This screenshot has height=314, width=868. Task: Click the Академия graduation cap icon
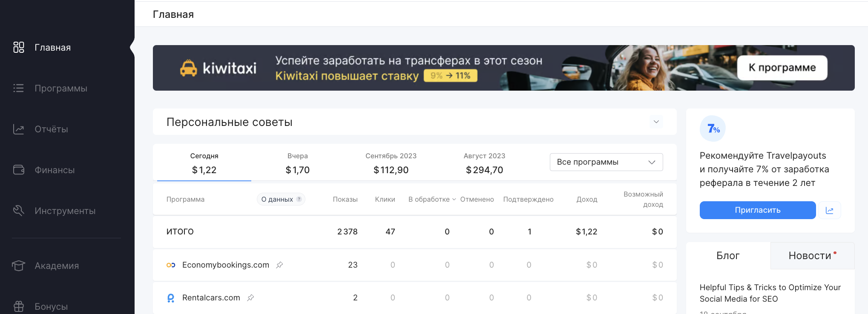tap(19, 265)
